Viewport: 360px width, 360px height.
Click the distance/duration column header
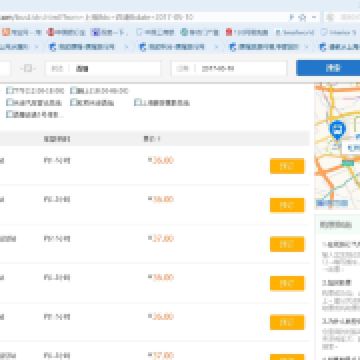point(57,139)
